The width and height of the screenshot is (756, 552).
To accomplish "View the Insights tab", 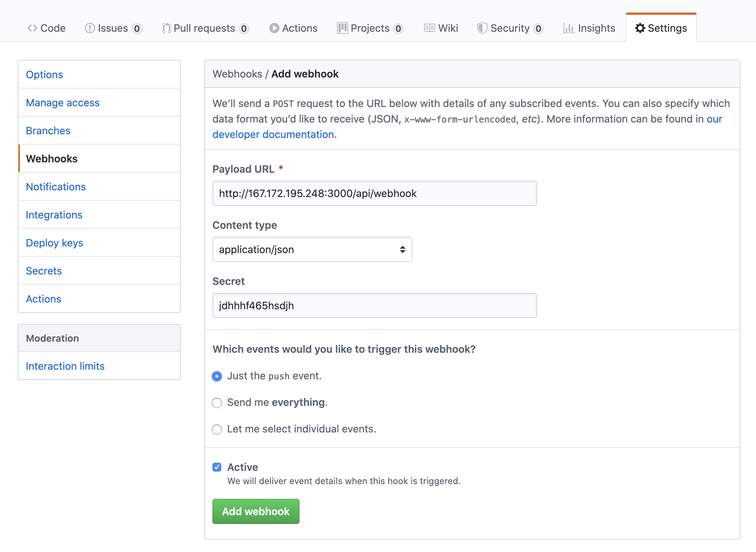I will point(590,28).
